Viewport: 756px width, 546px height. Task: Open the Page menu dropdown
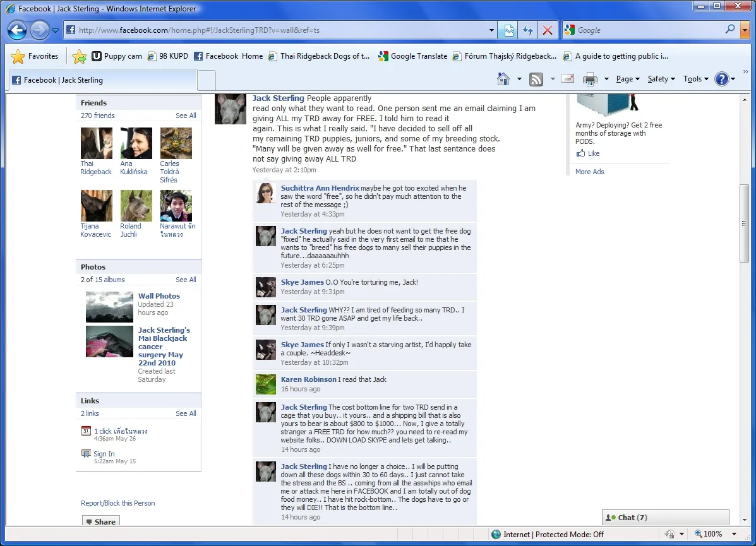628,79
